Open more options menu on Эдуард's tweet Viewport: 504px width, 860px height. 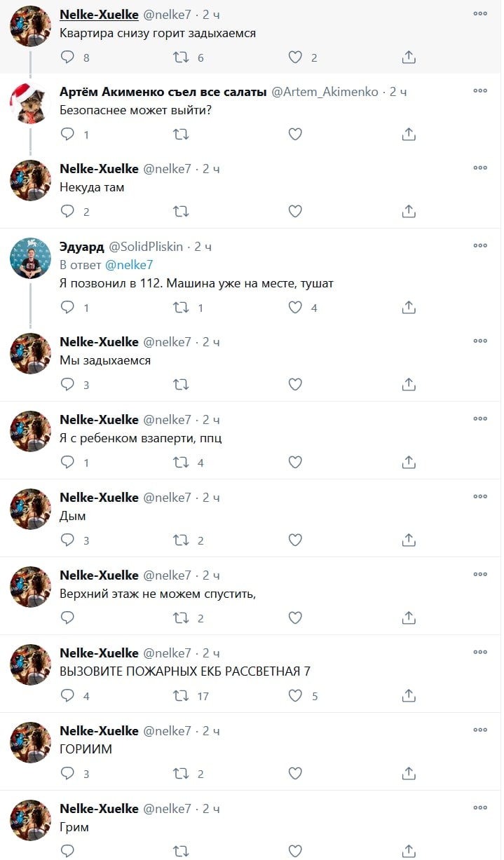tap(480, 245)
